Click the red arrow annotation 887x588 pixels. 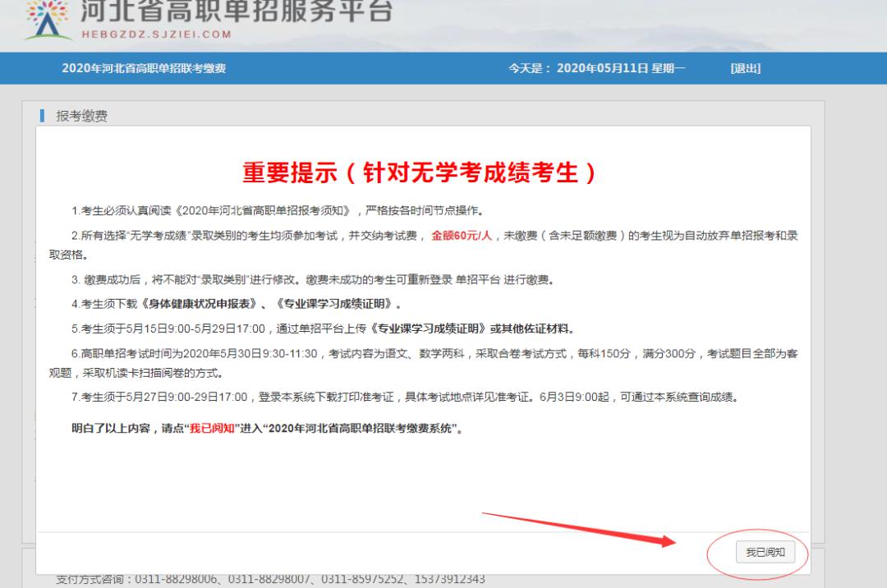pyautogui.click(x=579, y=530)
